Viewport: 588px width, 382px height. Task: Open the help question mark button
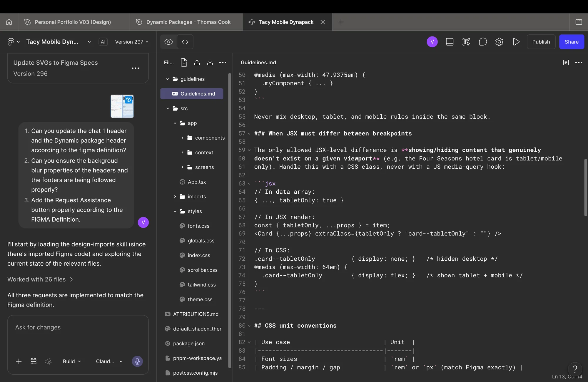[x=575, y=369]
